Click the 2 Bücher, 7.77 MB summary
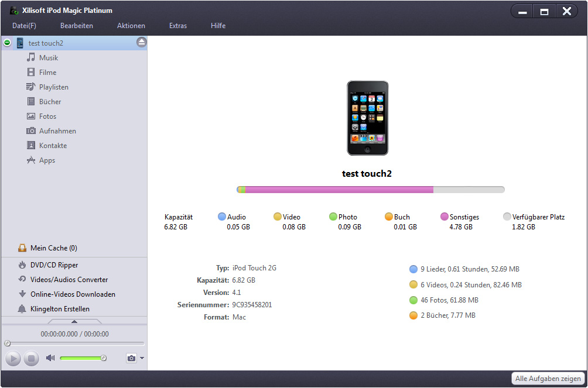This screenshot has width=588, height=388. [448, 315]
